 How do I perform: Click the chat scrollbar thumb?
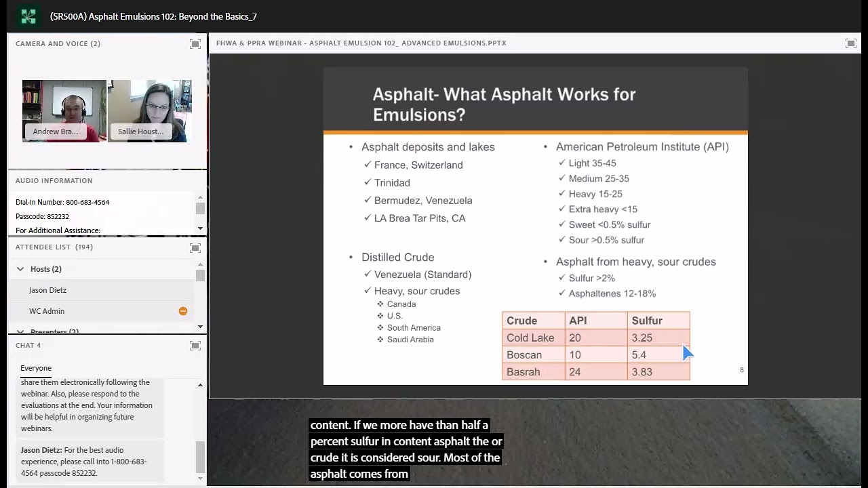[200, 457]
